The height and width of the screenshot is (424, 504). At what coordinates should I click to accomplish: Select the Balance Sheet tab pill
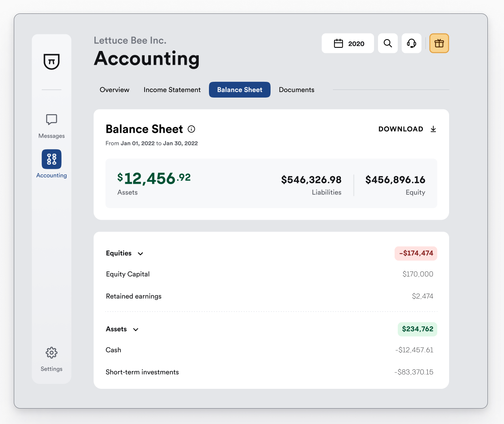coord(239,90)
